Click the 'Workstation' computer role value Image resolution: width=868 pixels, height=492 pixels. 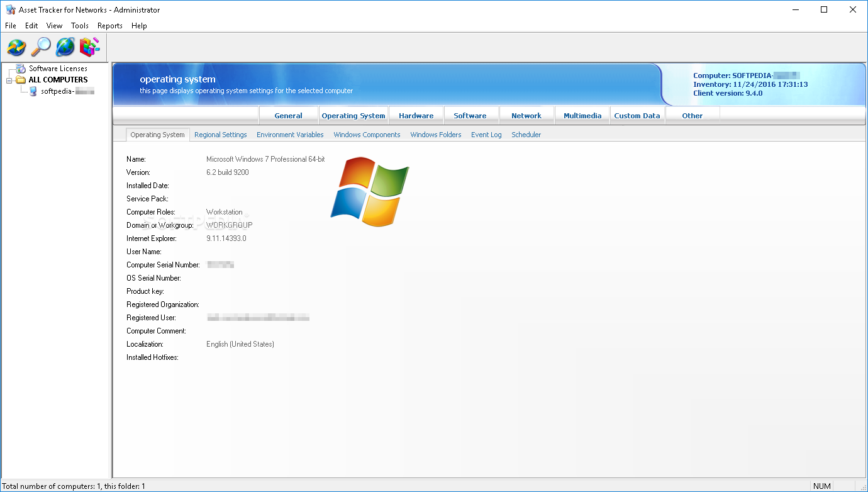pos(225,212)
